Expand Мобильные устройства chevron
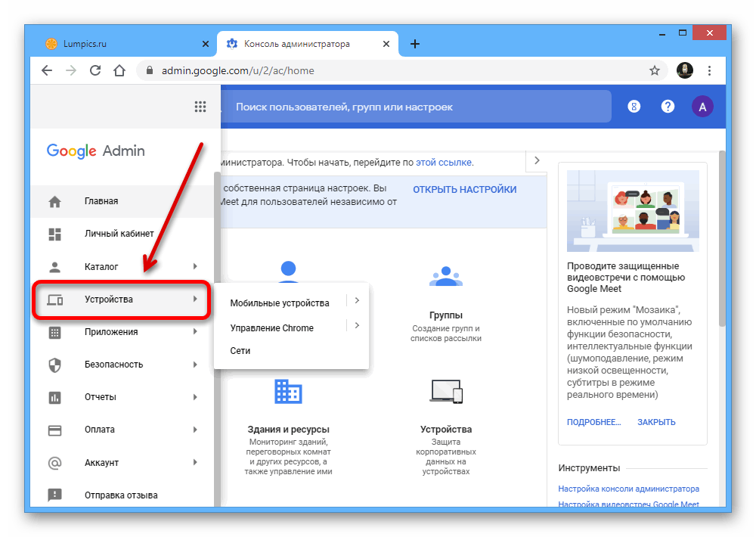 (357, 300)
